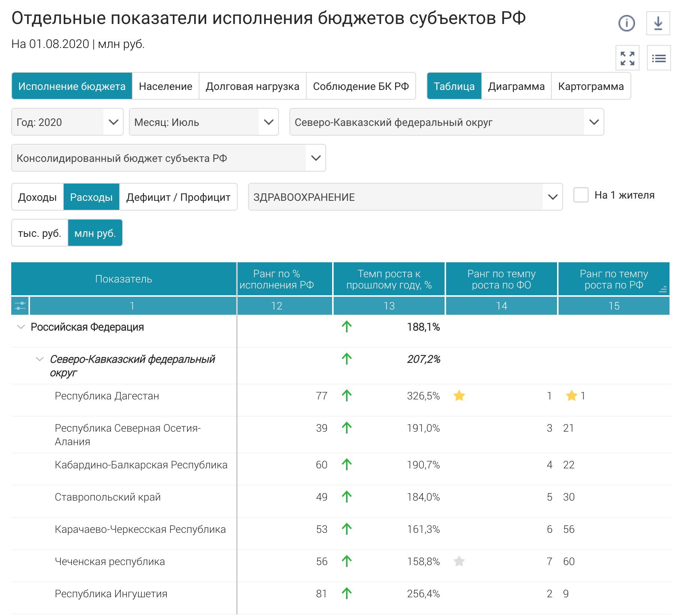The height and width of the screenshot is (616, 680).
Task: Open the list menu icon
Action: click(659, 58)
